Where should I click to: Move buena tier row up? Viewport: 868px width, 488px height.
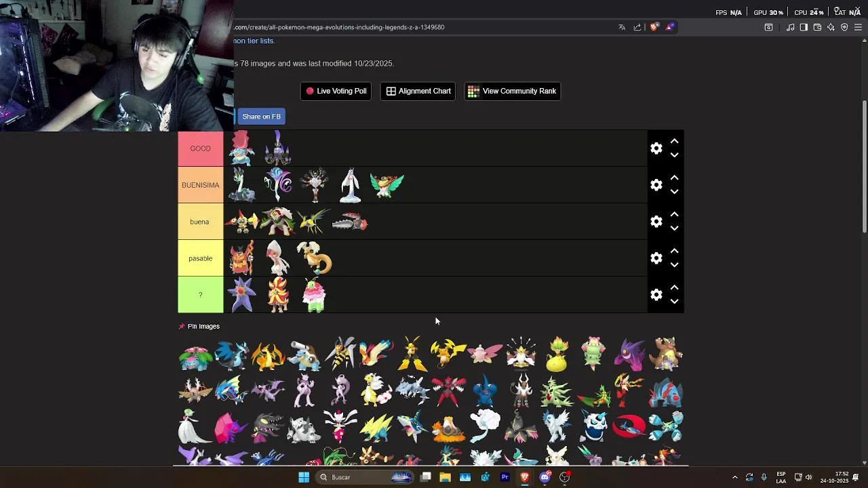click(x=674, y=215)
